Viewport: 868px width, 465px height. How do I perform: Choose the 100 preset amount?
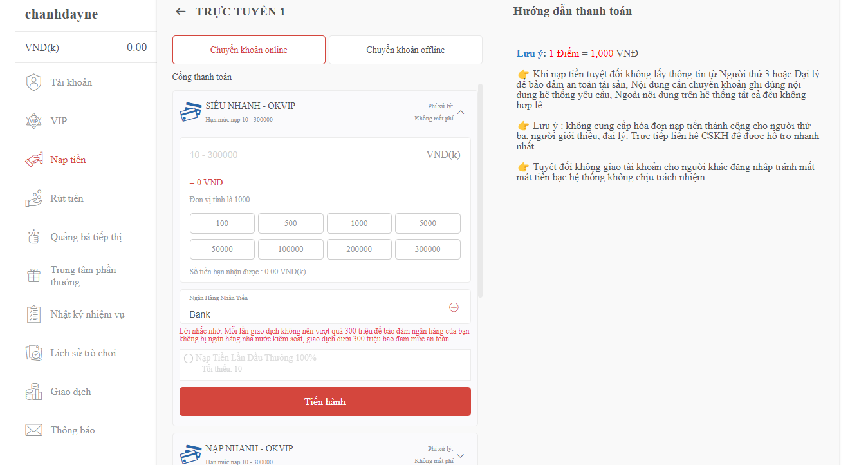point(222,223)
